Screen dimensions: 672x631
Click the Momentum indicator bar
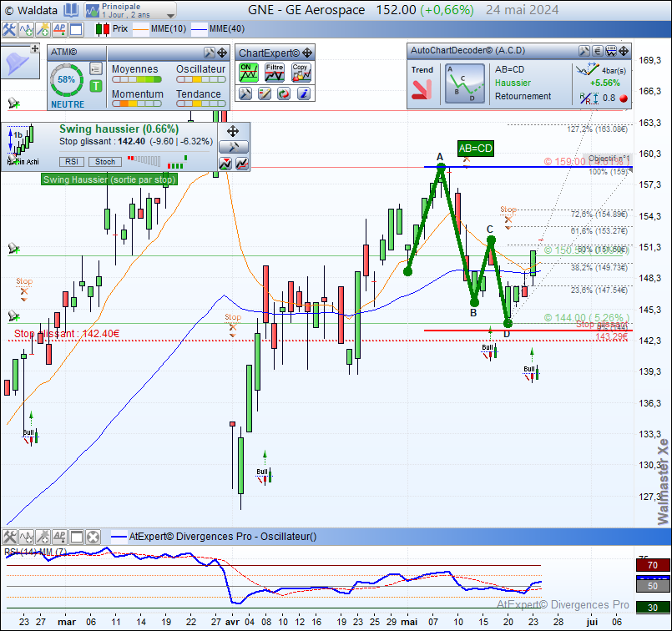(x=137, y=103)
